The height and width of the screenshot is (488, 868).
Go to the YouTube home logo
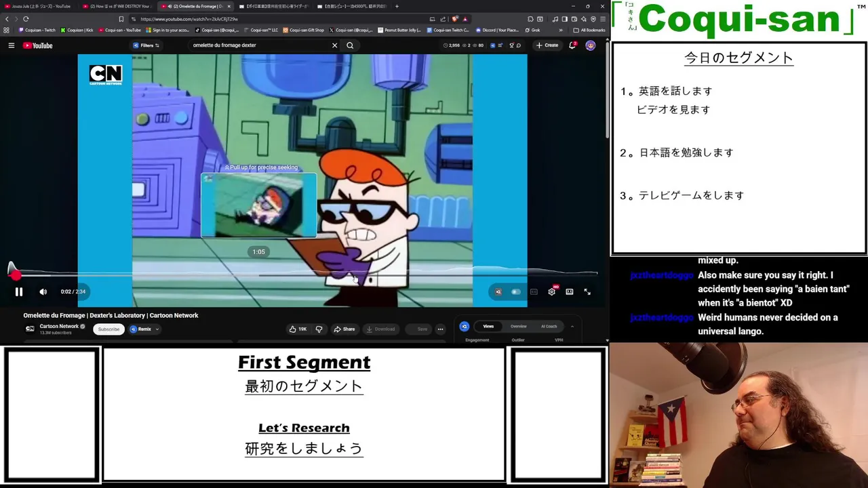(37, 45)
